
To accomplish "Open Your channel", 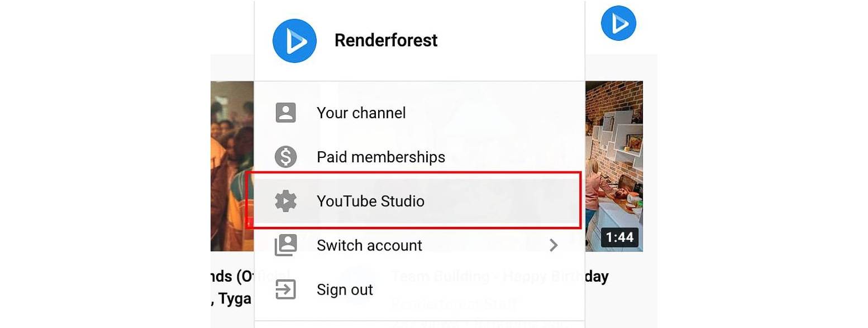I will (419, 113).
